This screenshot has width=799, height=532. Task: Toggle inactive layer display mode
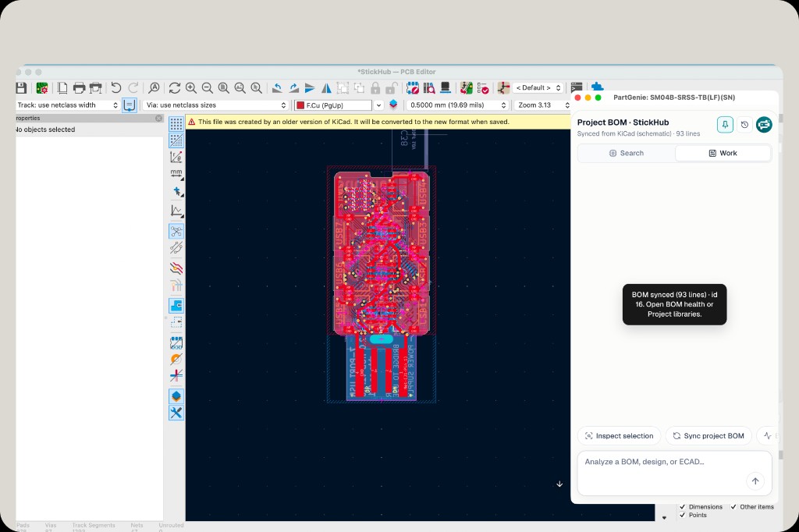(176, 268)
